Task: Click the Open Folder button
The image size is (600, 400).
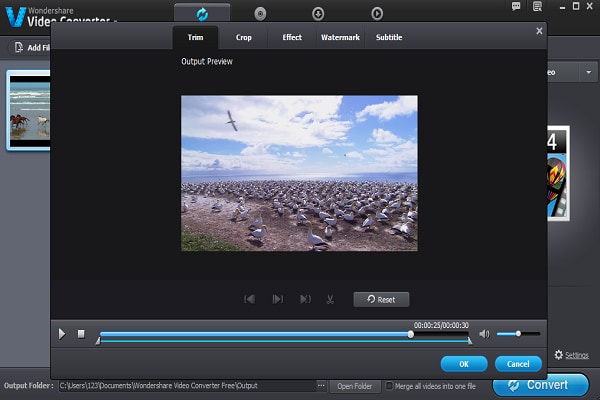Action: click(355, 386)
